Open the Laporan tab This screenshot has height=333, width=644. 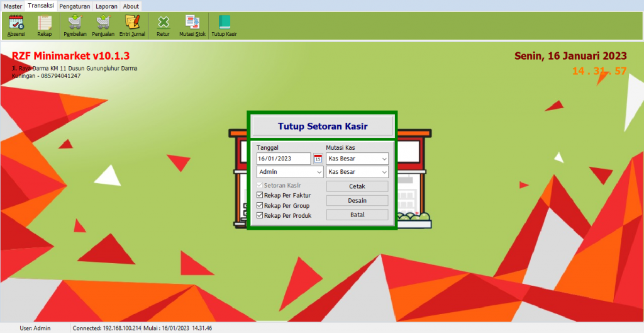(106, 6)
